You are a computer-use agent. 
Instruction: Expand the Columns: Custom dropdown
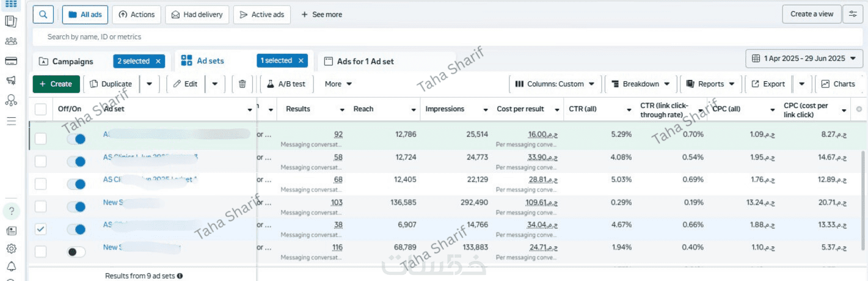[554, 84]
